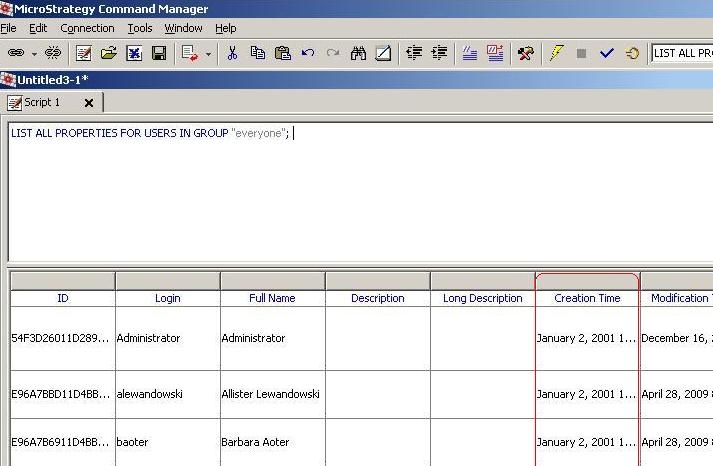This screenshot has width=713, height=466.
Task: Click the ID column header
Action: (x=63, y=298)
